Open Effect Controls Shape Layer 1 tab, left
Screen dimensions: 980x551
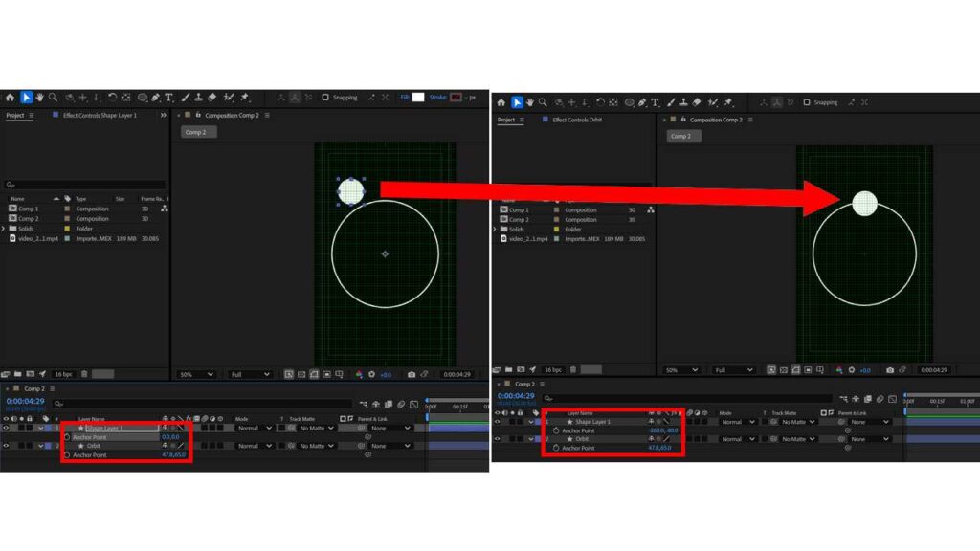100,116
